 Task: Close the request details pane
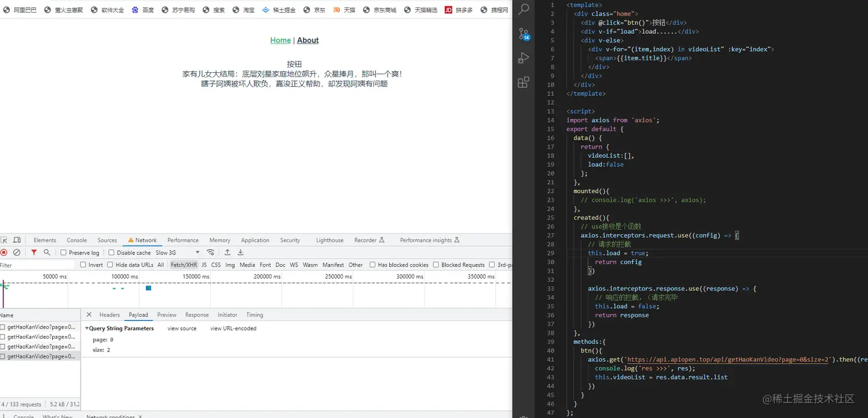coord(89,315)
